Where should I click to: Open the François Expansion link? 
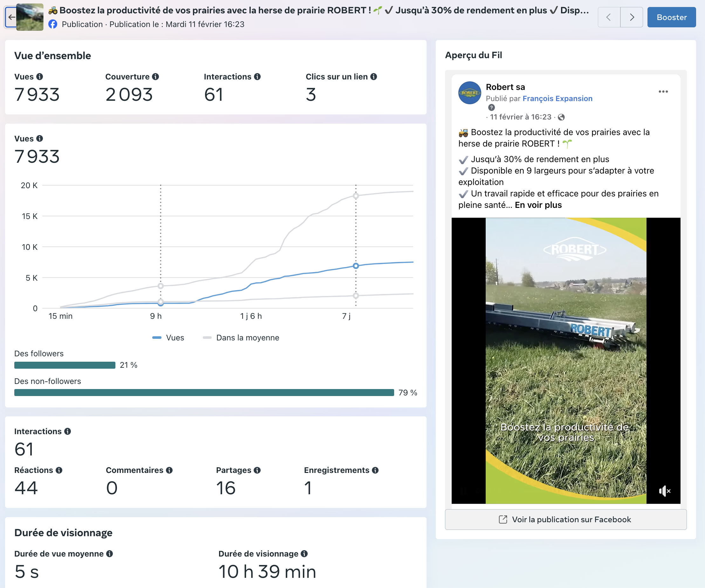click(x=557, y=98)
